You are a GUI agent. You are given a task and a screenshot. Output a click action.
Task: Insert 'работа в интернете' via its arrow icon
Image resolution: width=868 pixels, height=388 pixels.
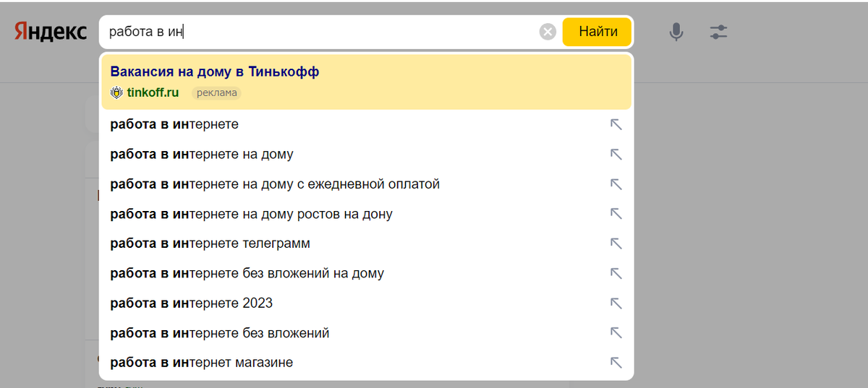(x=616, y=124)
